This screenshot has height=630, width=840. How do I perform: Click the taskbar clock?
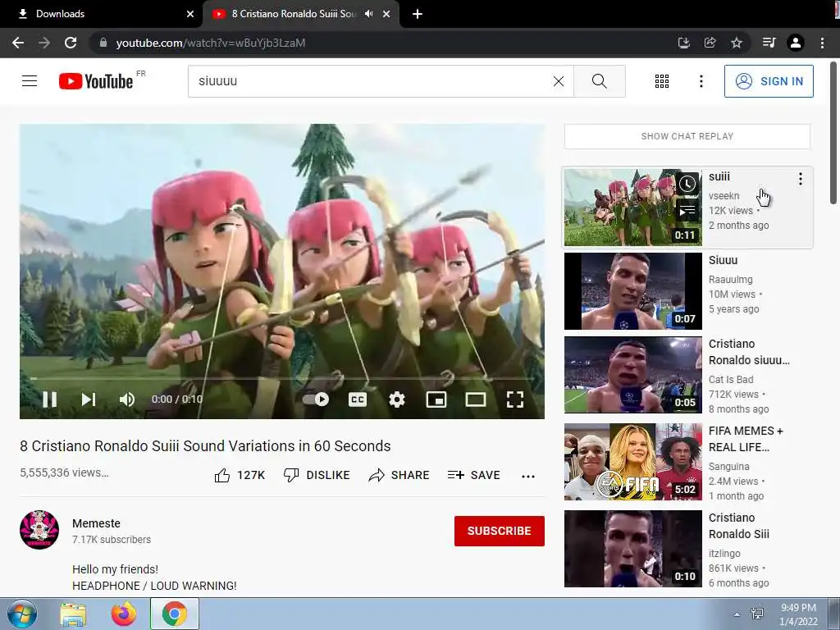(x=798, y=614)
